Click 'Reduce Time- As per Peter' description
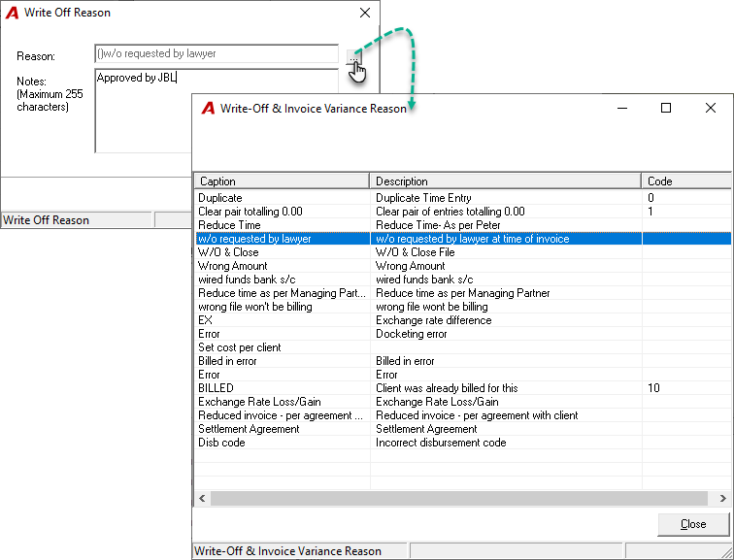Image resolution: width=734 pixels, height=560 pixels. click(x=438, y=225)
